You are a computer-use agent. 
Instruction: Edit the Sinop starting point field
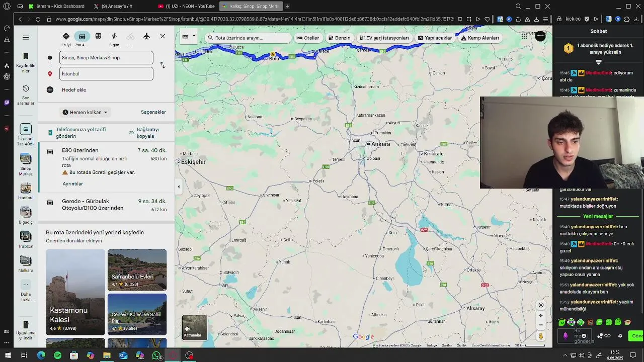(106, 57)
